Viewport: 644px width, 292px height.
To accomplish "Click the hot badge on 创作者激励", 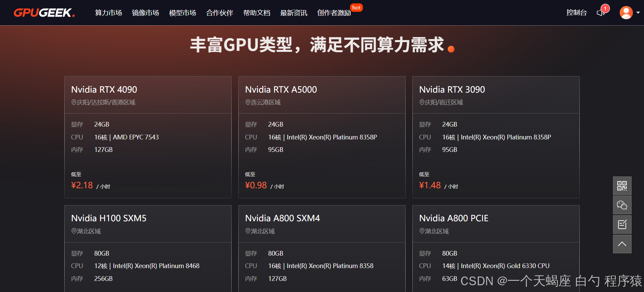I will coord(356,8).
